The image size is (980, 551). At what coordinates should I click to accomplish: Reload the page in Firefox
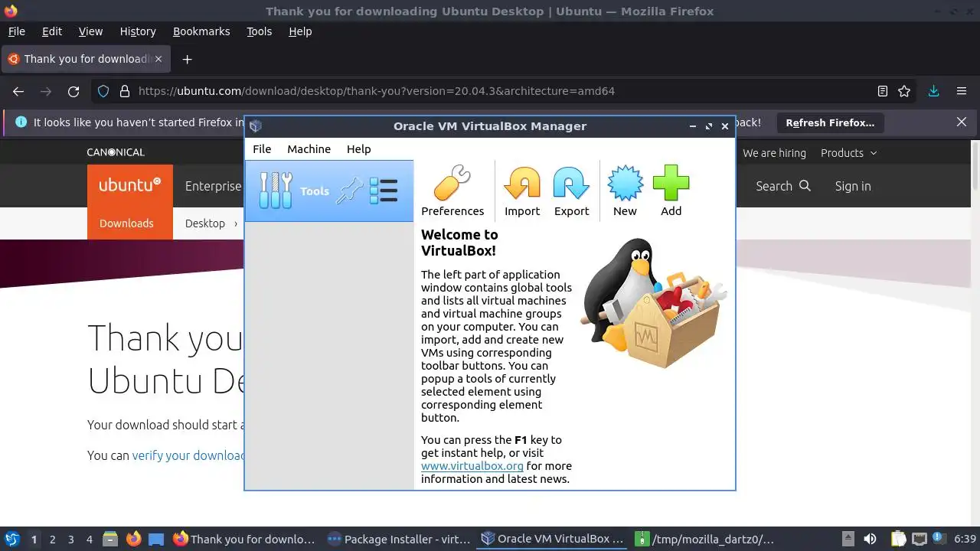(73, 91)
